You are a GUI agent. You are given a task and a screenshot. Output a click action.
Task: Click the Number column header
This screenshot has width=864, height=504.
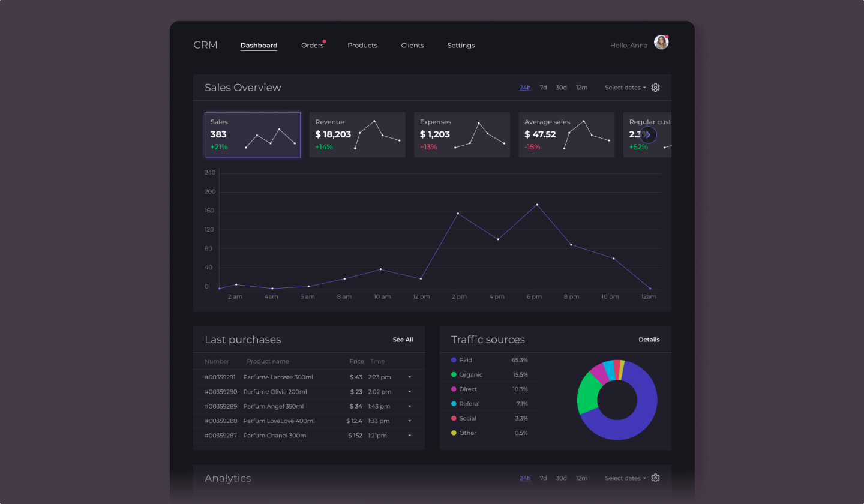coord(217,361)
